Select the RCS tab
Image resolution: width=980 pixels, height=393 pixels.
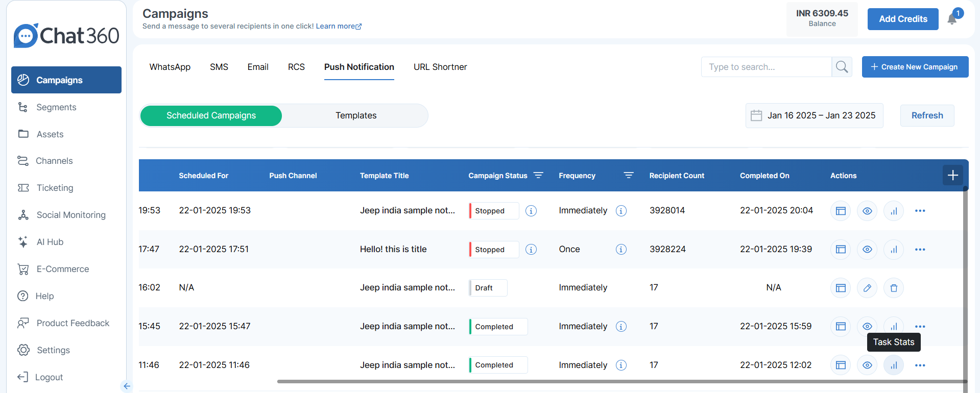[296, 67]
